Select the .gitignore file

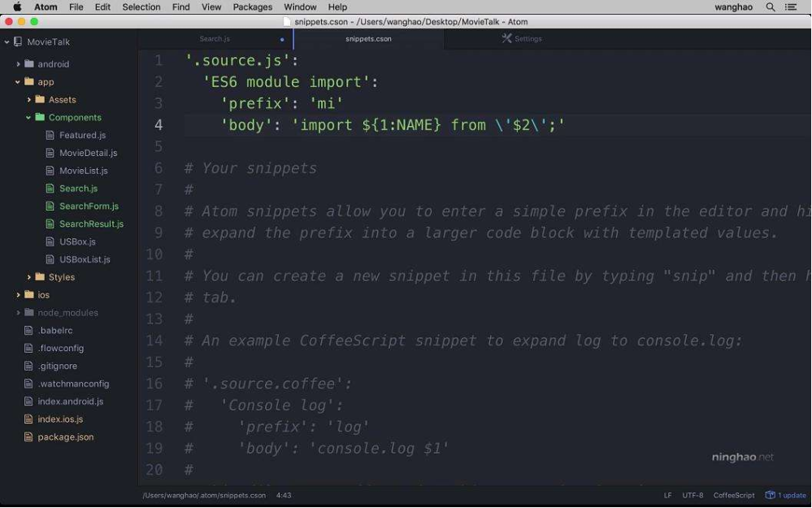pyautogui.click(x=58, y=366)
